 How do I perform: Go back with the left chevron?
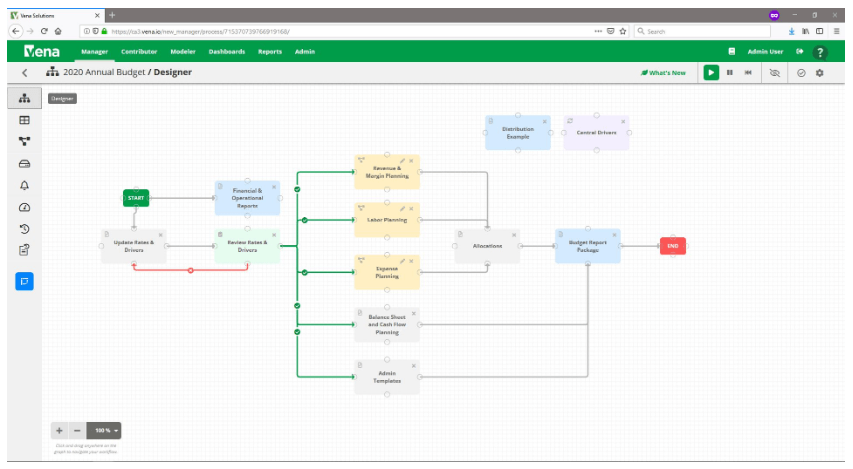[x=24, y=72]
